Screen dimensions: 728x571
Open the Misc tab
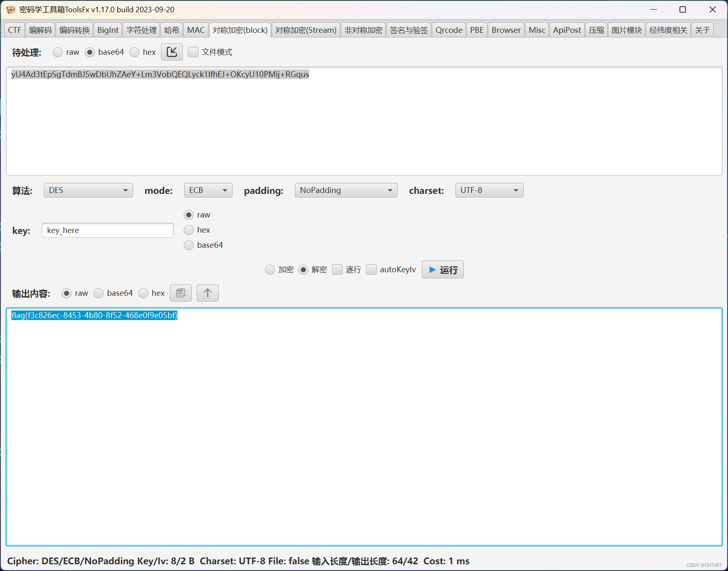[x=537, y=30]
